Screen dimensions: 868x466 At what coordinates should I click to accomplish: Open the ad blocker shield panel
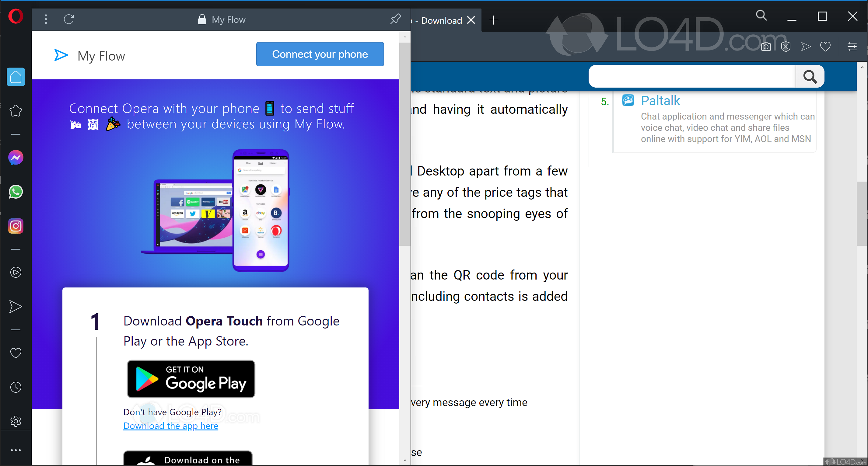(786, 46)
